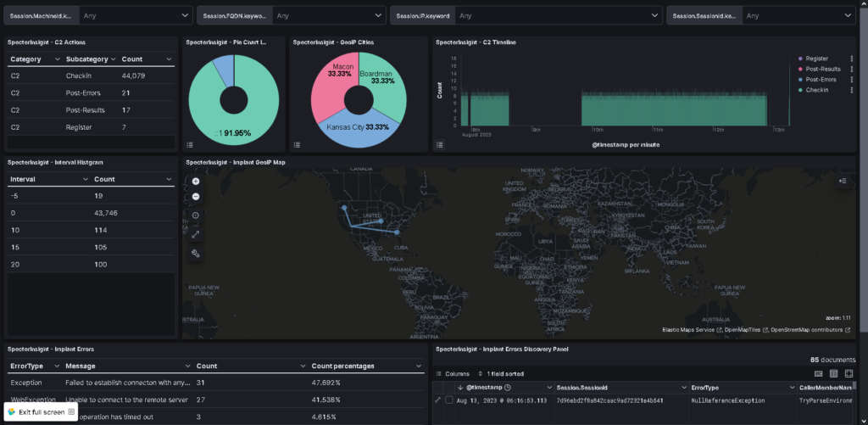Screen dimensions: 868x425
Task: Open the '1 field sorted' menu
Action: coord(501,374)
